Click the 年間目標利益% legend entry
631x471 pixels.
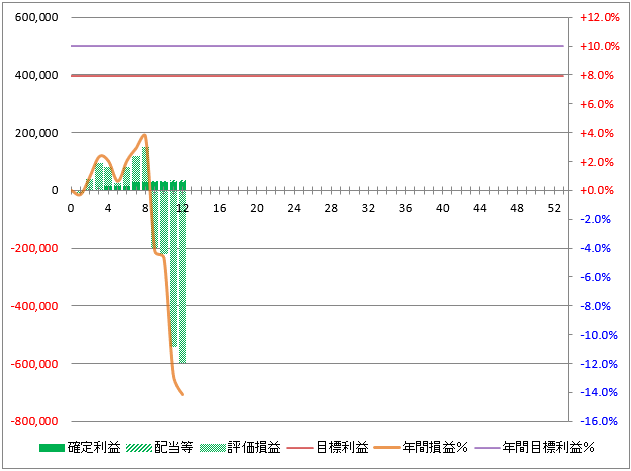click(x=535, y=447)
